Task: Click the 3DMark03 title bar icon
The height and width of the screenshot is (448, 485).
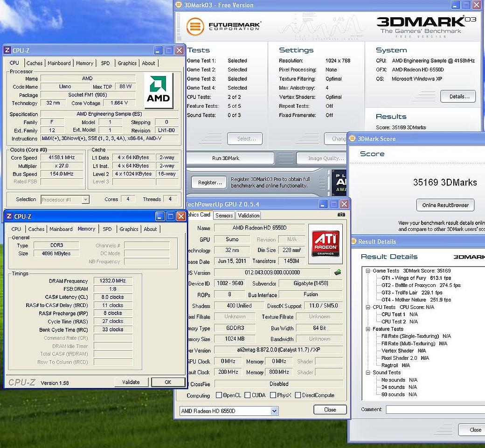Action: pyautogui.click(x=179, y=5)
